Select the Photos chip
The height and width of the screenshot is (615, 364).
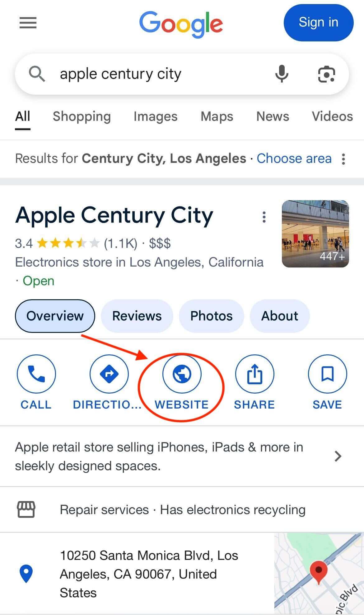point(211,316)
